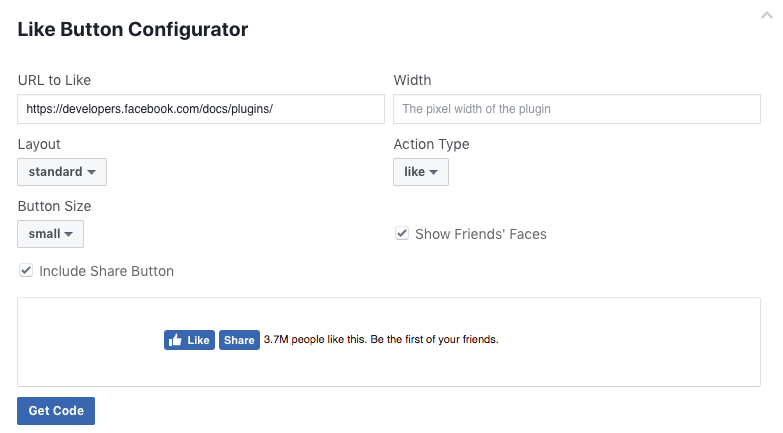The height and width of the screenshot is (433, 783).
Task: Click the blue Share preview button
Action: 239,340
